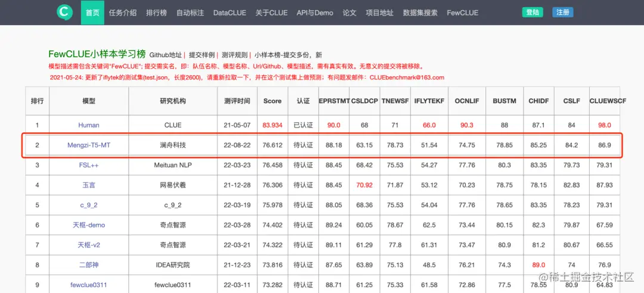Click 天枢-demo score 74.402
The height and width of the screenshot is (293, 644).
273,225
